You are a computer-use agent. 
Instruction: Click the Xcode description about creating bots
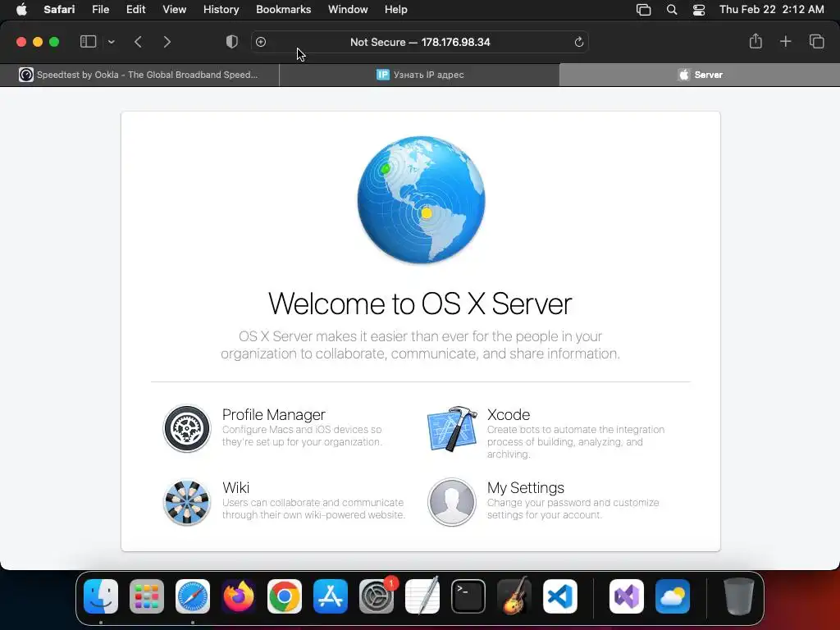click(x=576, y=442)
